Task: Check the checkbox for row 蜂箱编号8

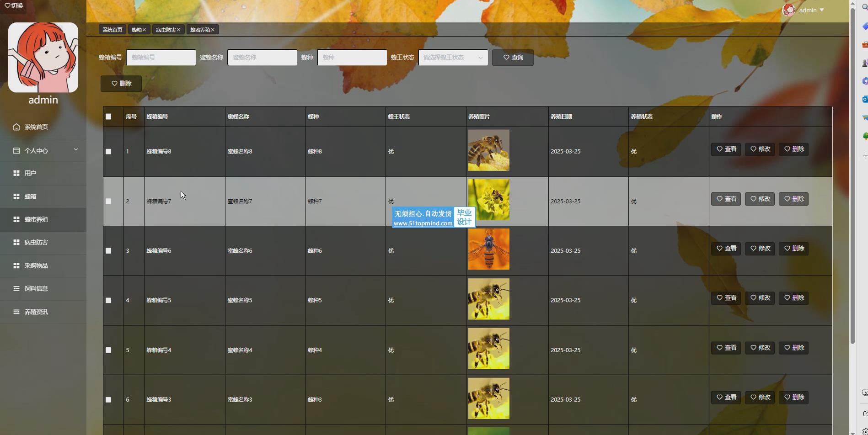Action: coord(108,152)
